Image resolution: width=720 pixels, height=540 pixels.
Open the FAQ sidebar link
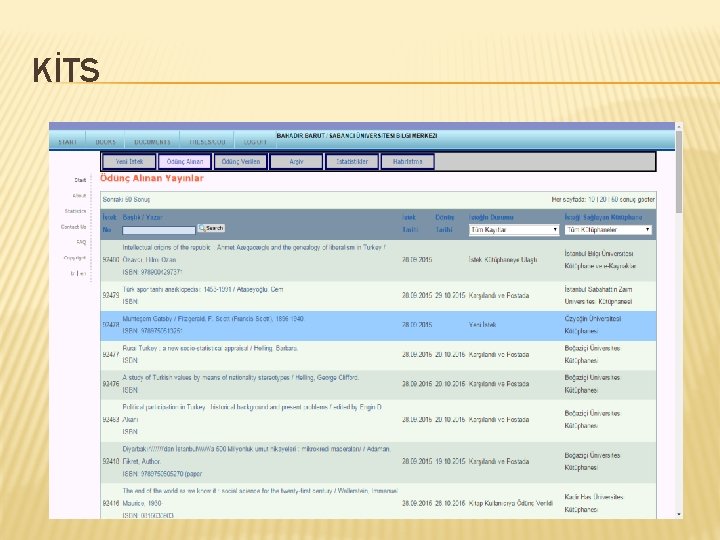tap(81, 242)
